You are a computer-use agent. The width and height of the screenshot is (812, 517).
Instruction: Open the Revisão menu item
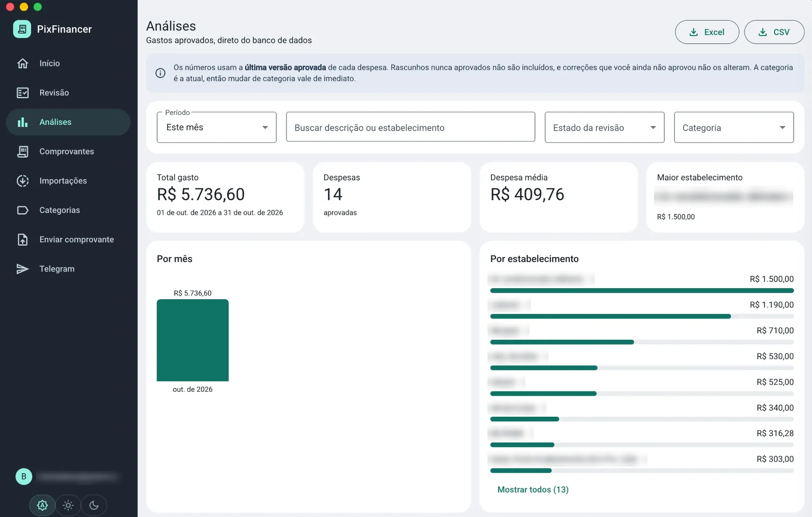tap(68, 93)
